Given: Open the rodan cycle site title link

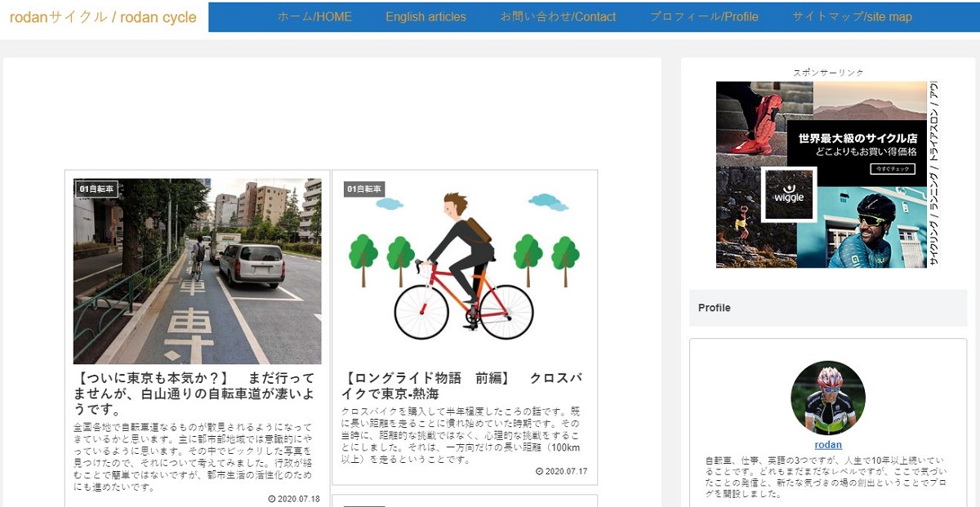Looking at the screenshot, I should [x=103, y=17].
